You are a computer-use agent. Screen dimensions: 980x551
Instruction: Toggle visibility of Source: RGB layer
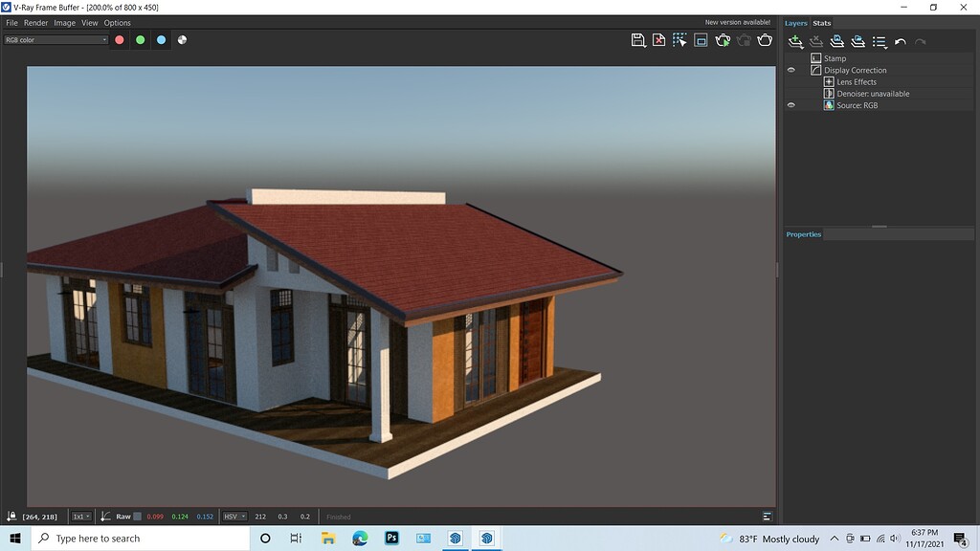(791, 104)
